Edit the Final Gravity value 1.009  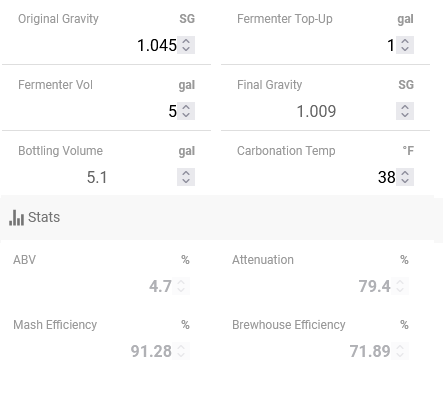(316, 111)
